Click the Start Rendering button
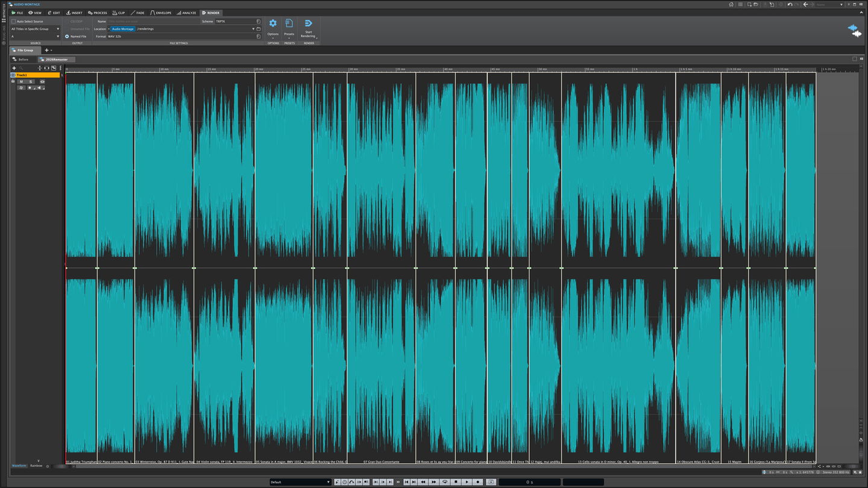868x488 pixels. coord(308,23)
